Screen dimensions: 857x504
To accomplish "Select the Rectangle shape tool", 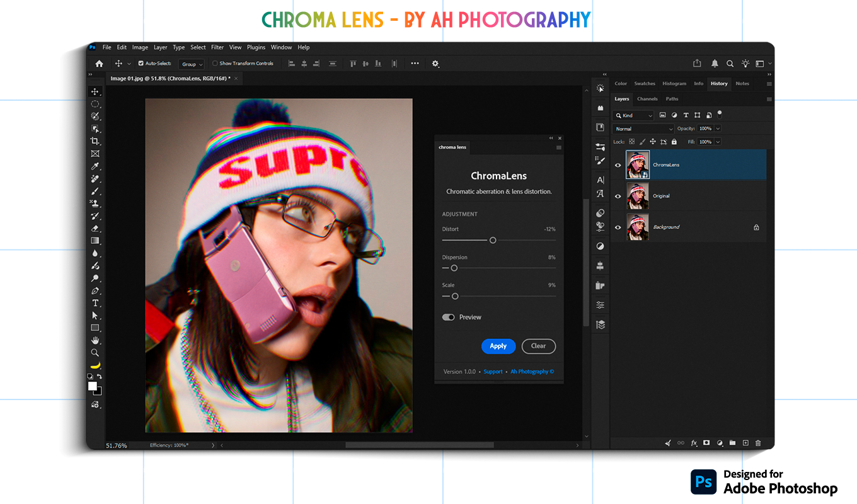I will 95,328.
